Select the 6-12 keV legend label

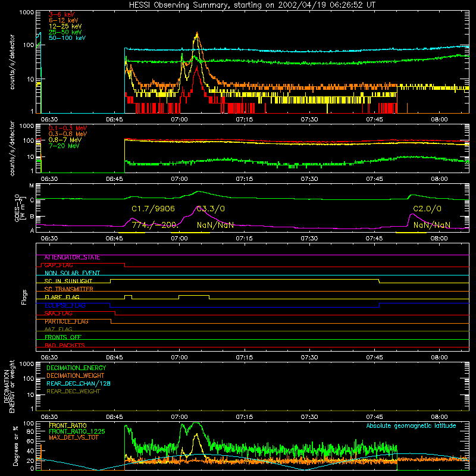pos(64,20)
